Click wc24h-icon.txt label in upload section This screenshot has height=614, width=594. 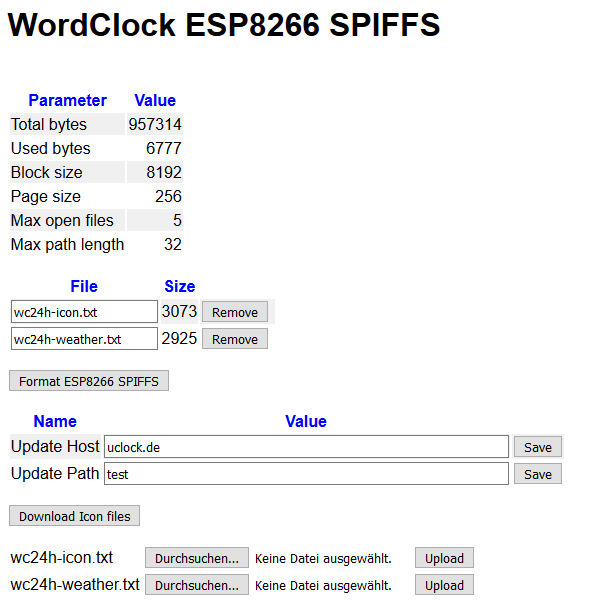62,557
